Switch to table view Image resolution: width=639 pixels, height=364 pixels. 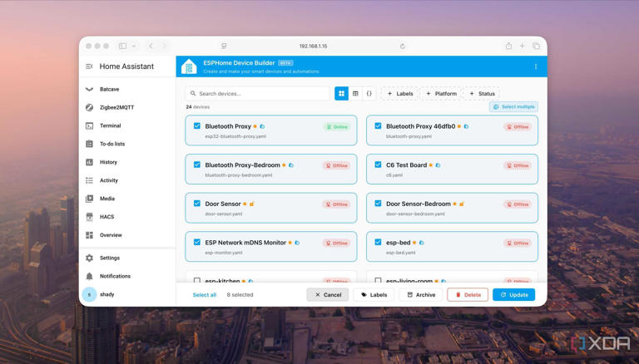355,94
